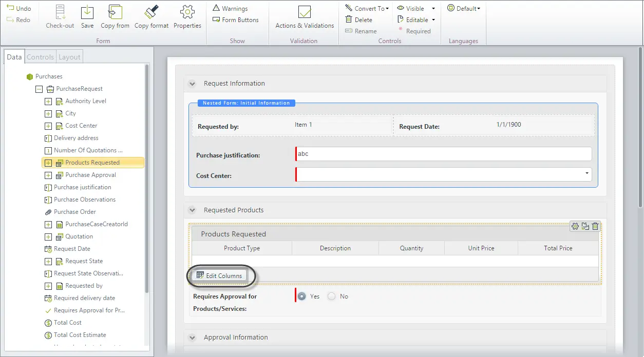
Task: Save the form
Action: tap(87, 17)
